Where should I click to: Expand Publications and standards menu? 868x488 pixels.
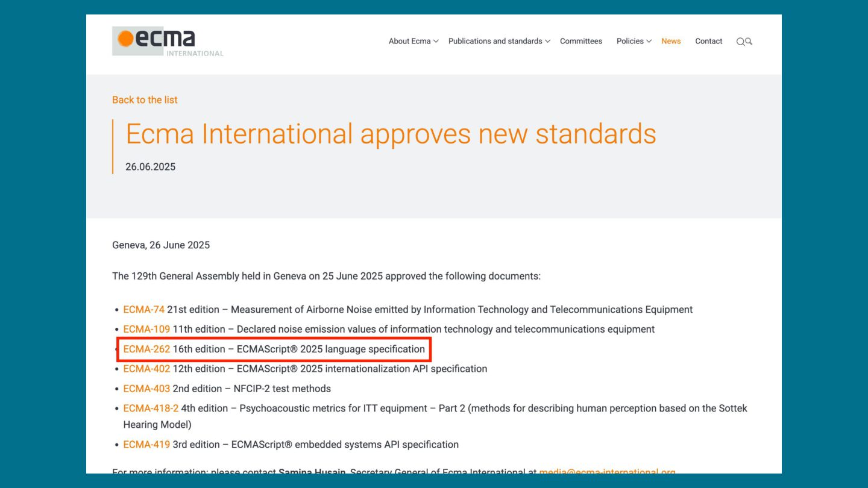click(x=499, y=41)
